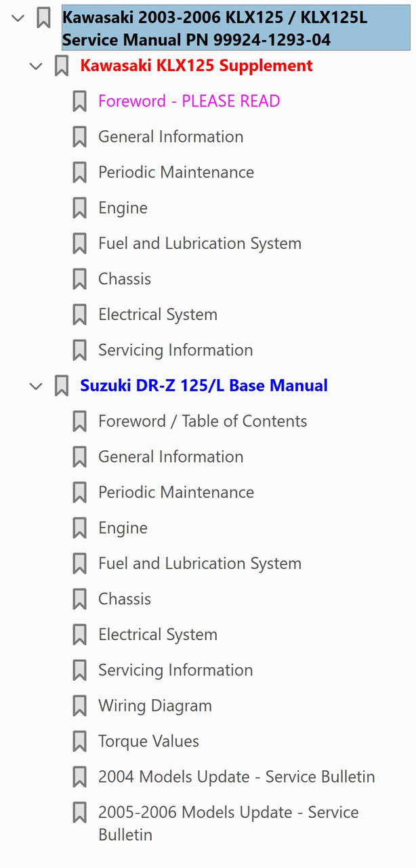Open Chassis under Suzuki DR-Z Base Manual

click(125, 599)
